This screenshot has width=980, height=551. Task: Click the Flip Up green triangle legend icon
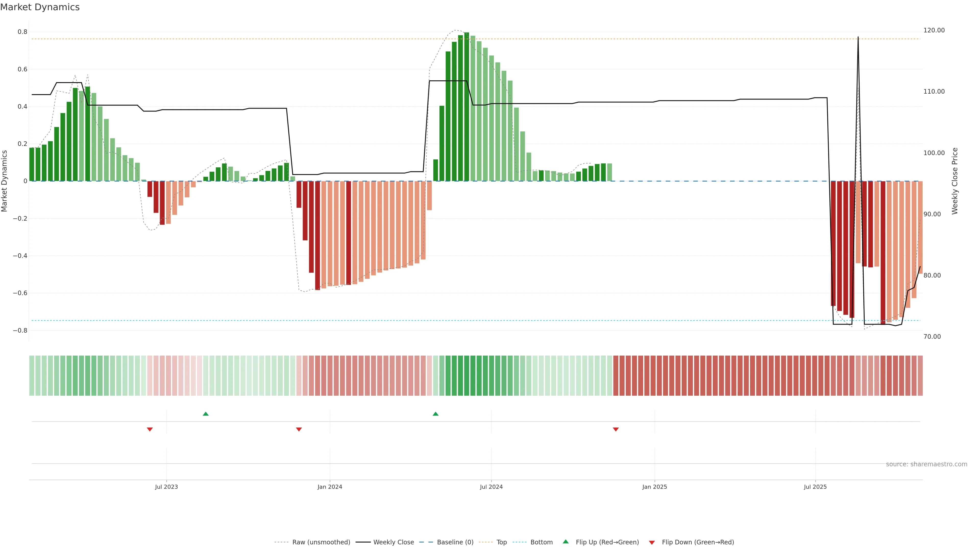click(566, 542)
